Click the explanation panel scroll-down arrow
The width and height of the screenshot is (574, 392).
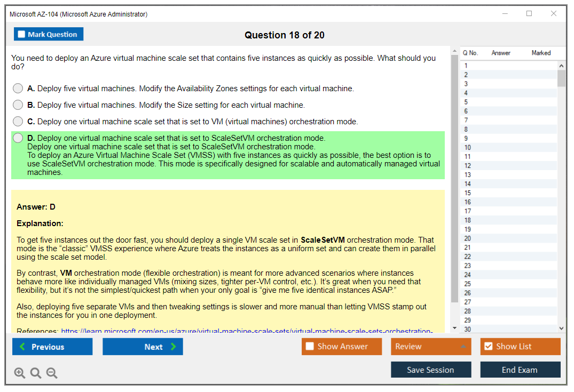pos(454,327)
